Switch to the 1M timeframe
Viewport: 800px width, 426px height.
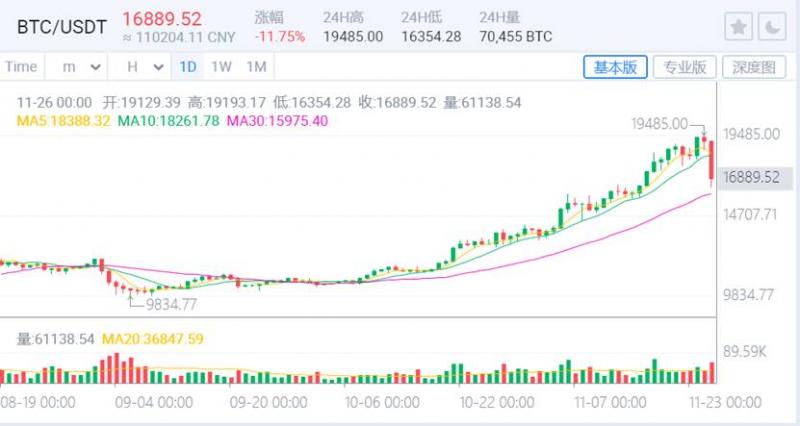pyautogui.click(x=256, y=67)
